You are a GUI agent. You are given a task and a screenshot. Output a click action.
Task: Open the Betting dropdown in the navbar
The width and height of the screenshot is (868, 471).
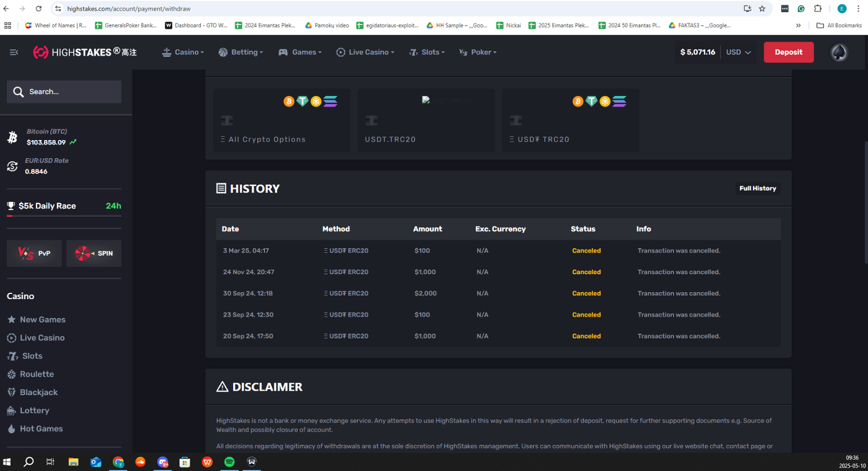241,52
